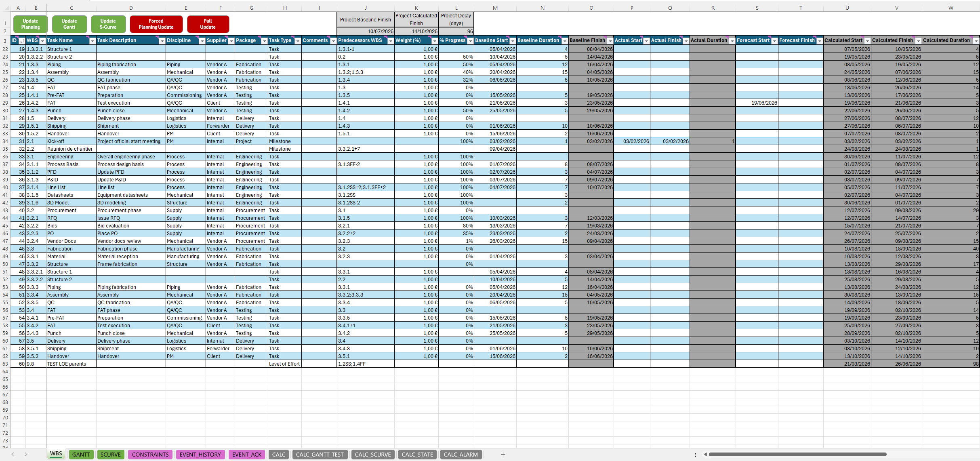Select column header J
The width and height of the screenshot is (980, 461).
366,8
